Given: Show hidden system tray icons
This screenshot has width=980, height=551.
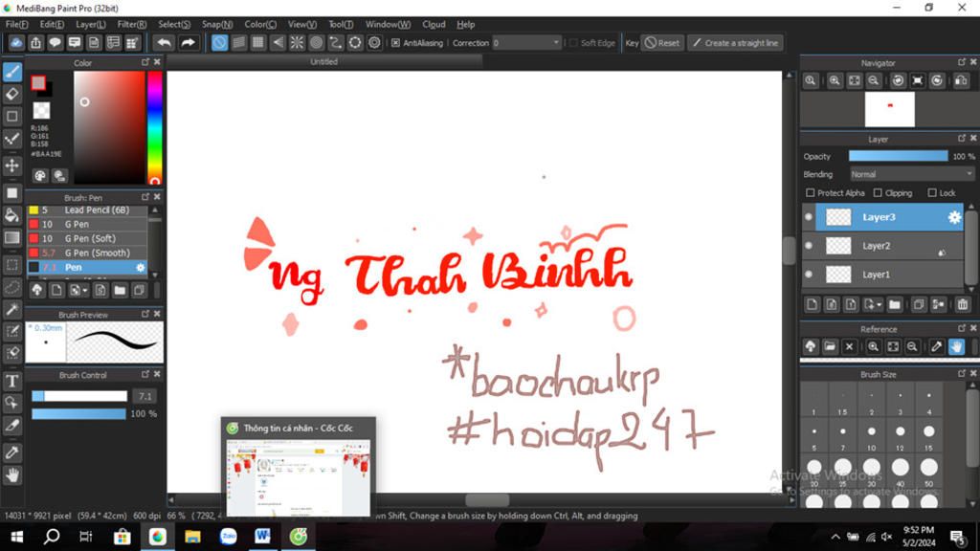Looking at the screenshot, I should coord(835,537).
